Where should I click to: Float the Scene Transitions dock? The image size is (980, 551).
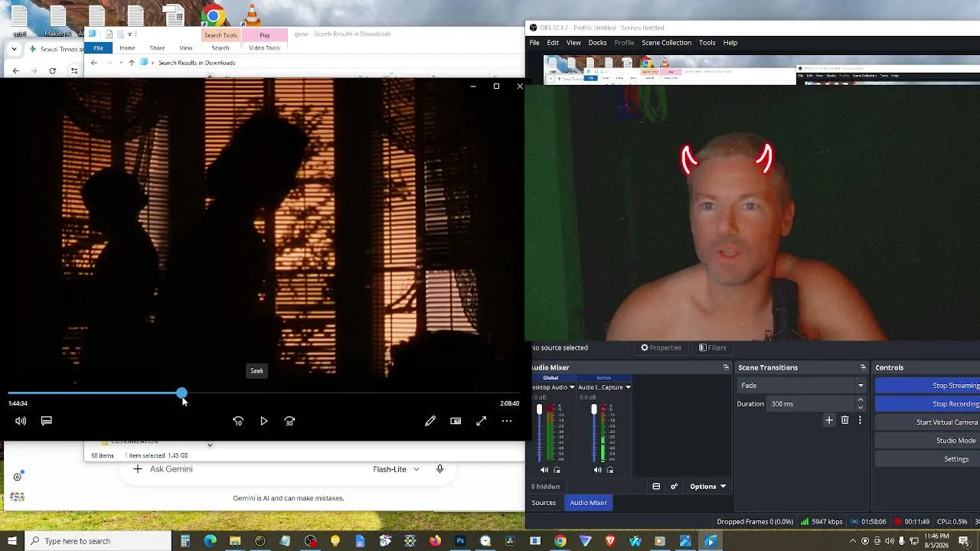pos(863,367)
